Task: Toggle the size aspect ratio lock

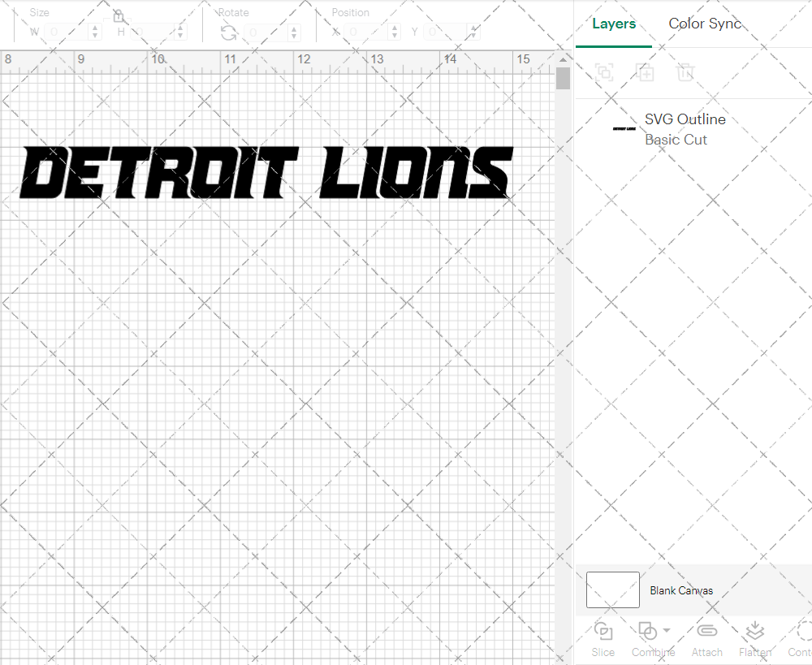Action: coord(119,15)
